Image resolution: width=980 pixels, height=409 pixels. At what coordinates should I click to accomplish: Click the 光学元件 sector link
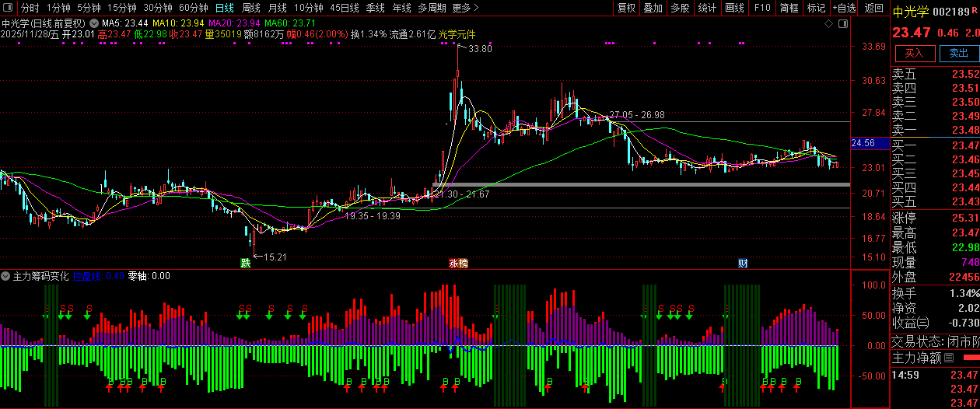click(457, 35)
